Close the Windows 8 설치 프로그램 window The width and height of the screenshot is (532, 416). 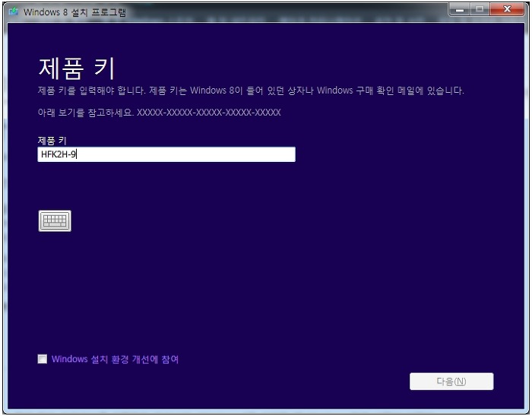point(507,10)
